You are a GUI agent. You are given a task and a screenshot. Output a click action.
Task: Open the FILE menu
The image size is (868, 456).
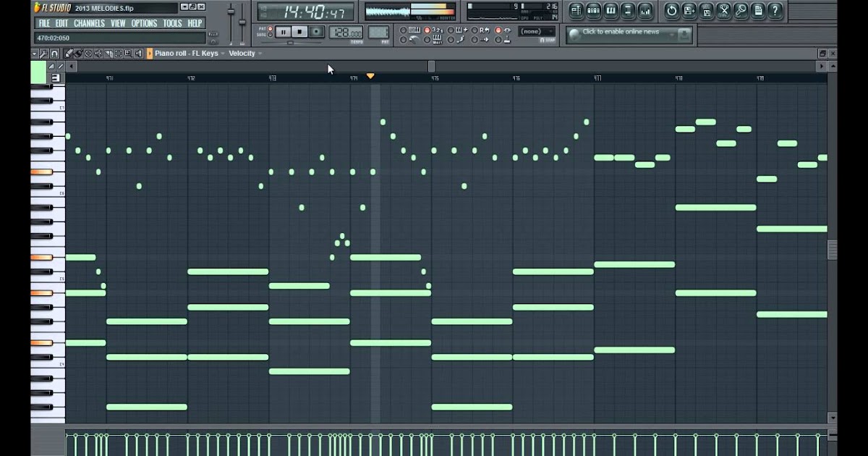coord(44,23)
